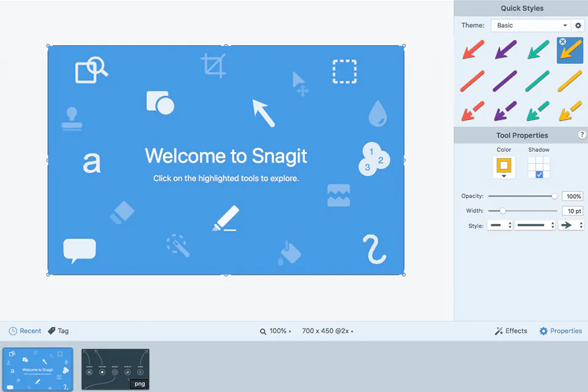
Task: Click the Tag button
Action: tap(58, 330)
